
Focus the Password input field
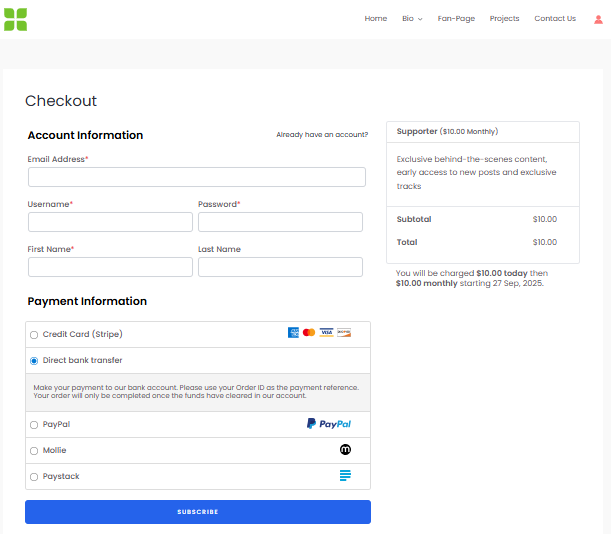[x=280, y=222]
